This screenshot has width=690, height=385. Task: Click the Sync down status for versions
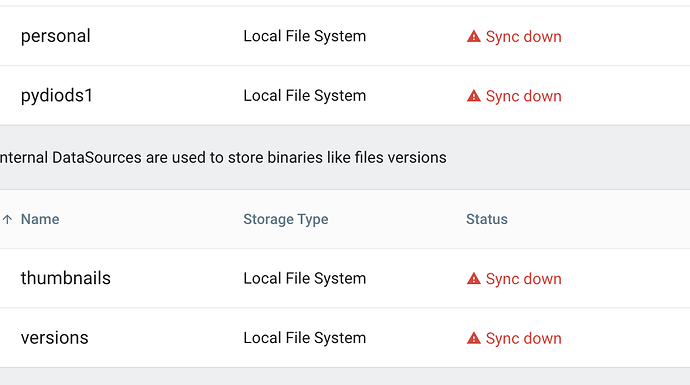(x=523, y=338)
